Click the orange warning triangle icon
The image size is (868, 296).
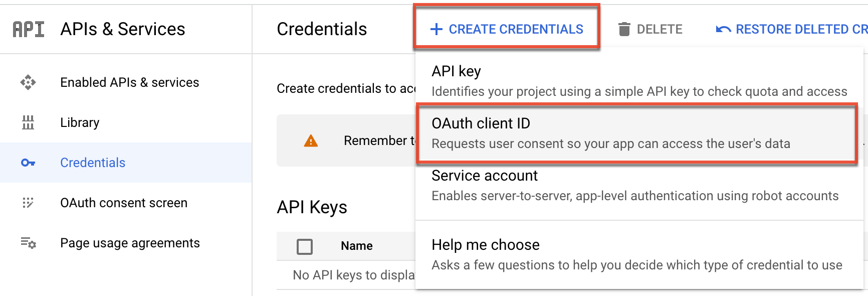pos(311,141)
